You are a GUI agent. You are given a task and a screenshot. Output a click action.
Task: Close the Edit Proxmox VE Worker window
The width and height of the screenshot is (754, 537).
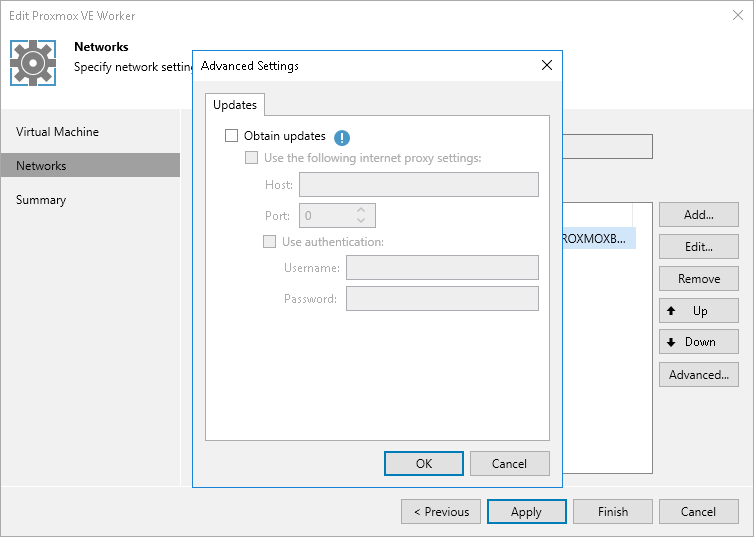tap(738, 16)
